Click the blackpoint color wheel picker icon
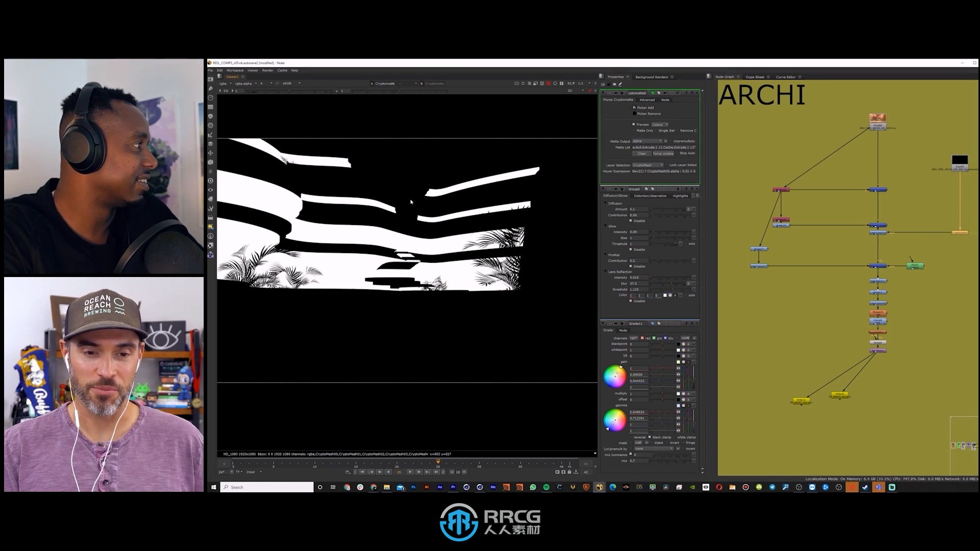Screen dimensions: 980x551 tap(683, 344)
